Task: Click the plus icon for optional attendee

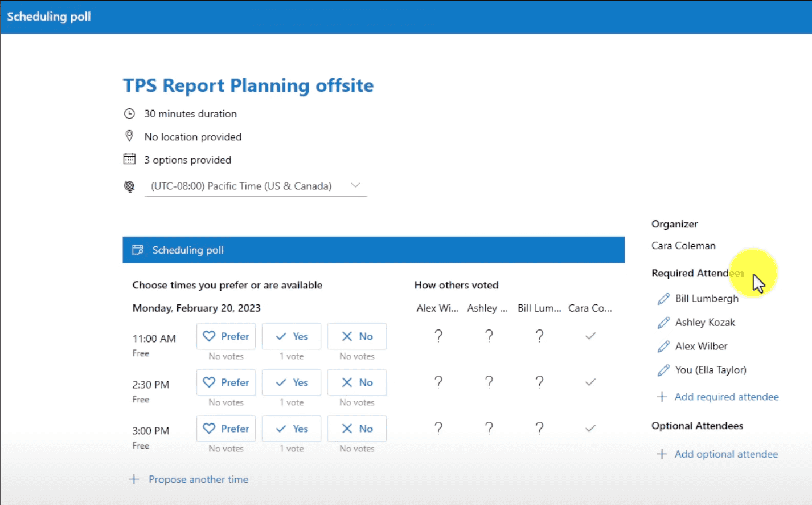Action: point(662,454)
